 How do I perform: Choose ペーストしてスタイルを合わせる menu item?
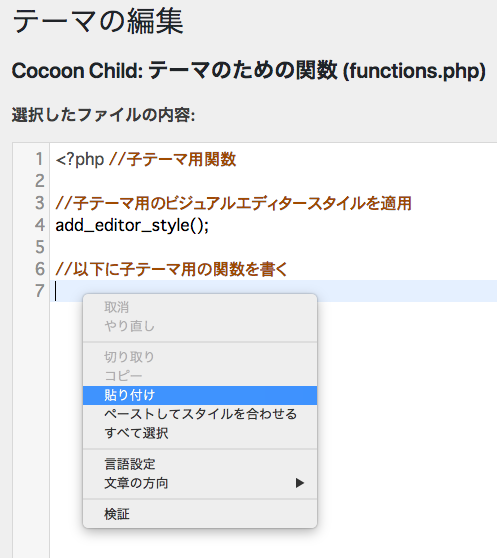pyautogui.click(x=200, y=414)
